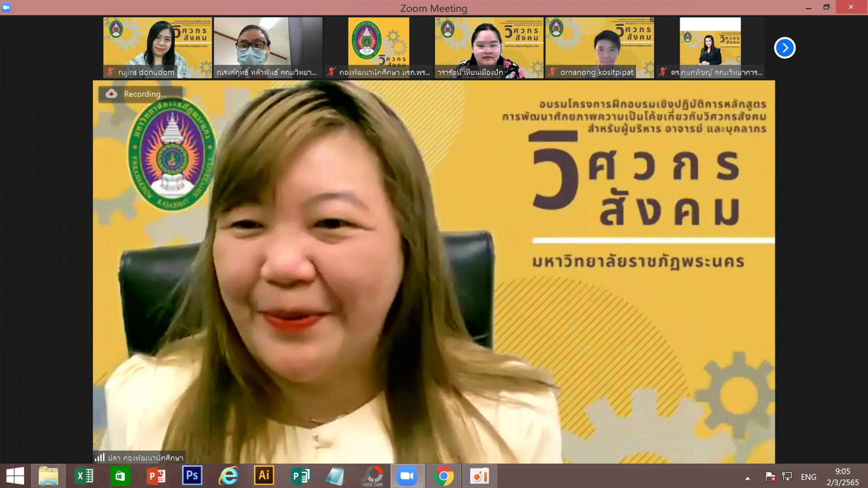
Task: Open PowerPoint from the taskbar
Action: pos(156,476)
